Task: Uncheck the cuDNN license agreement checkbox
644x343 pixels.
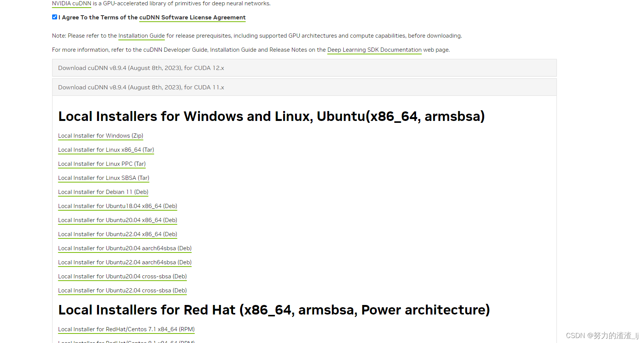Action: pyautogui.click(x=54, y=17)
